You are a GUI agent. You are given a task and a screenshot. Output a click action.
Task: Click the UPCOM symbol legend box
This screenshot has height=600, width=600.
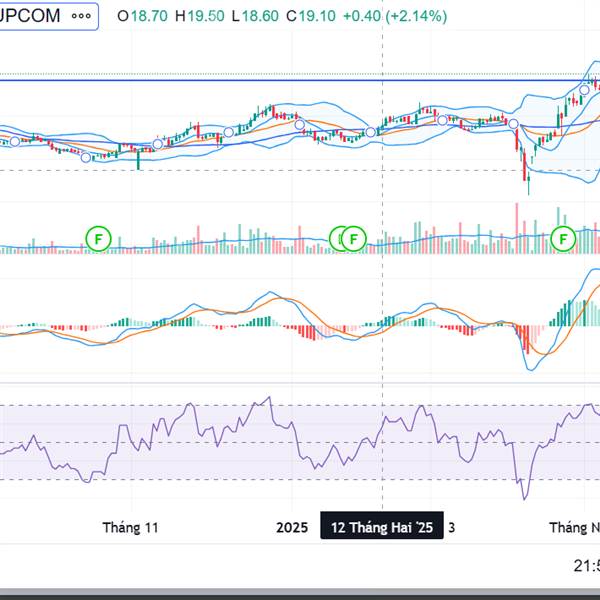click(x=49, y=16)
